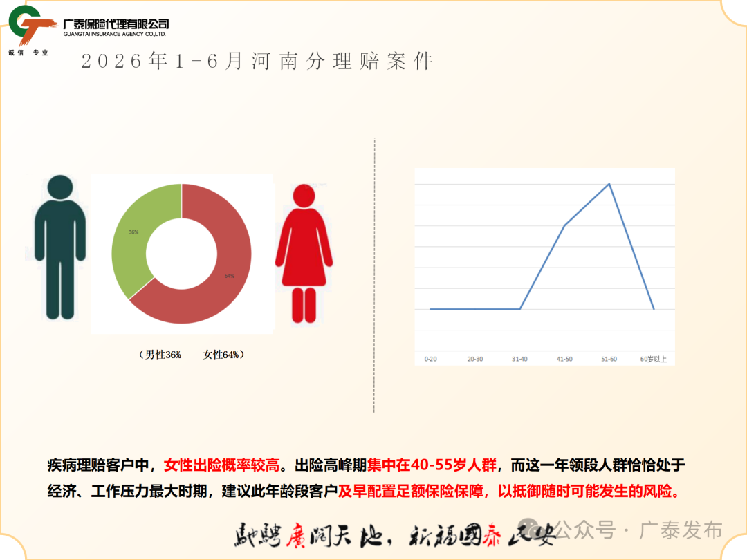
Task: Click red text '及早配置足额保险保障'
Action: click(x=411, y=491)
